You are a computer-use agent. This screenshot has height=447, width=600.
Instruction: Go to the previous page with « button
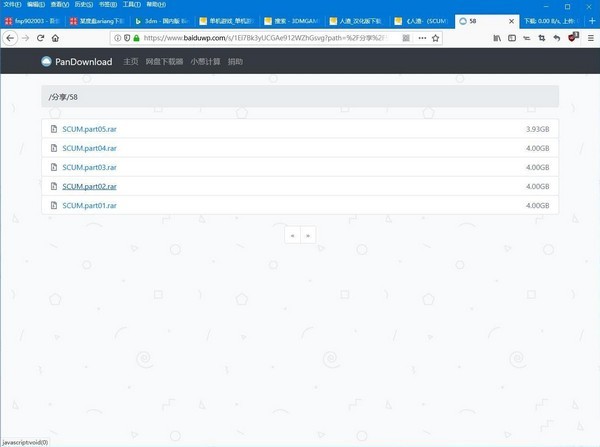pyautogui.click(x=292, y=236)
